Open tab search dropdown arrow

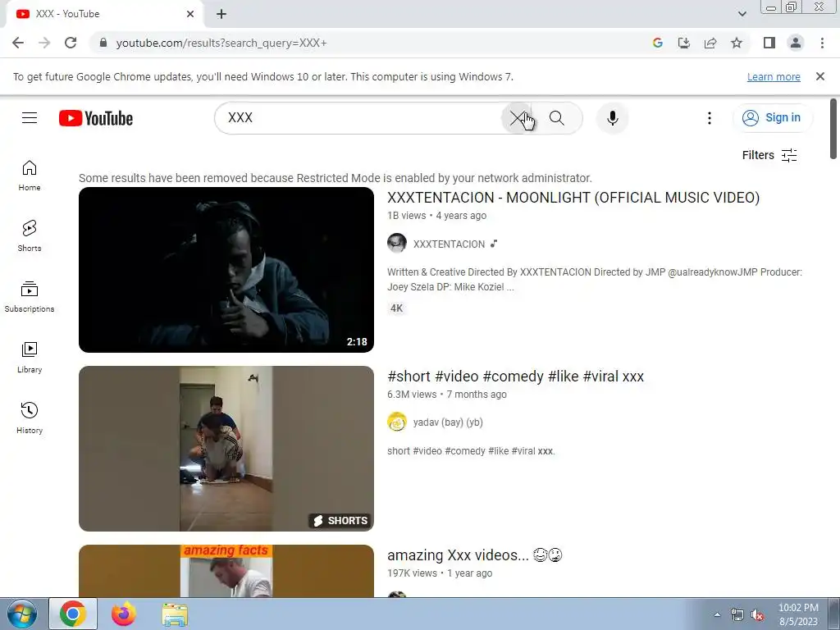click(x=742, y=14)
